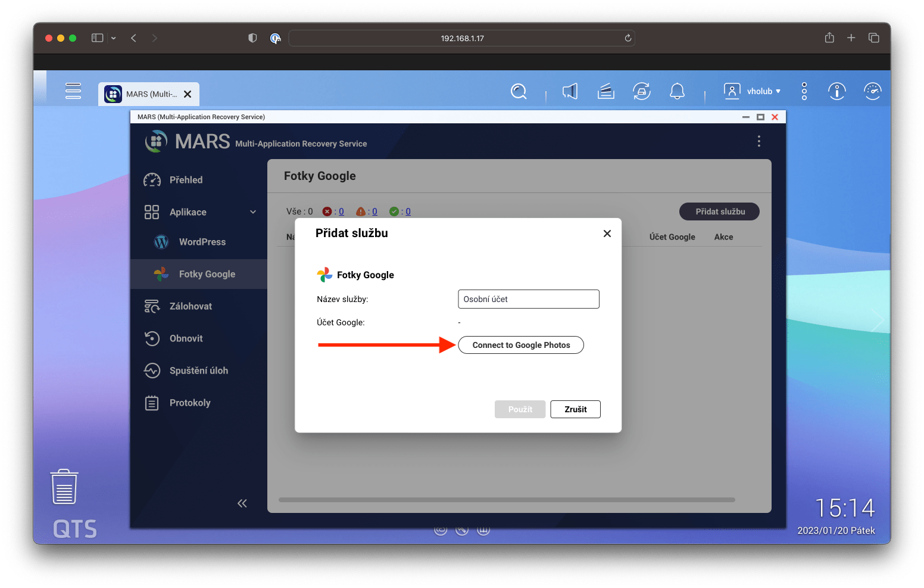Image resolution: width=924 pixels, height=588 pixels.
Task: Click the error count link
Action: [x=341, y=211]
